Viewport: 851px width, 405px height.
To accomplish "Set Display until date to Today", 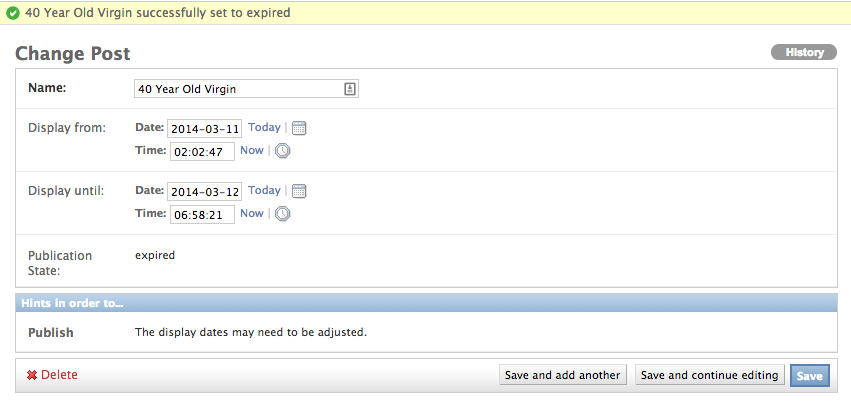I will tap(264, 191).
